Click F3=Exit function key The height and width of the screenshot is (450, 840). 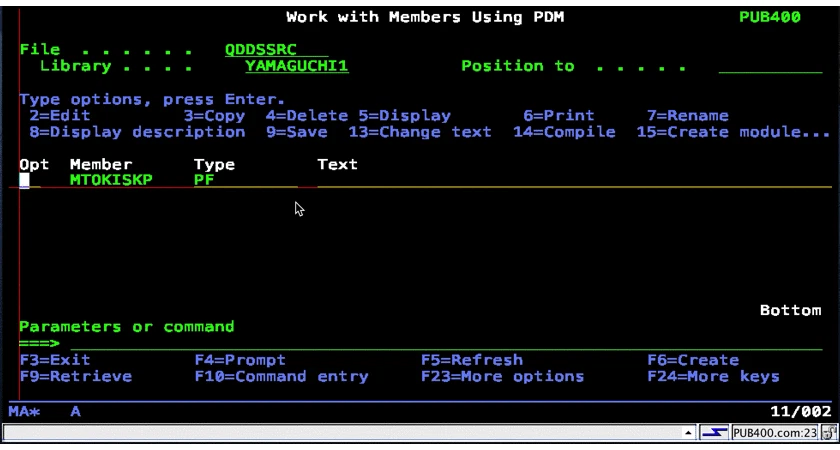[x=55, y=360]
